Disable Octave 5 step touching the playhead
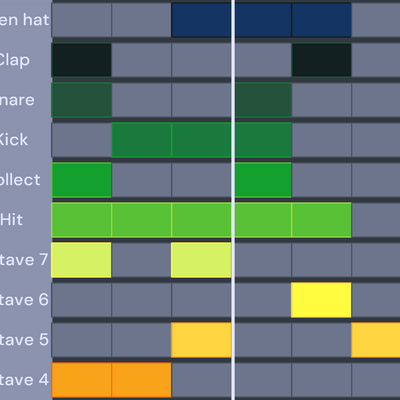The width and height of the screenshot is (400, 400). [201, 340]
